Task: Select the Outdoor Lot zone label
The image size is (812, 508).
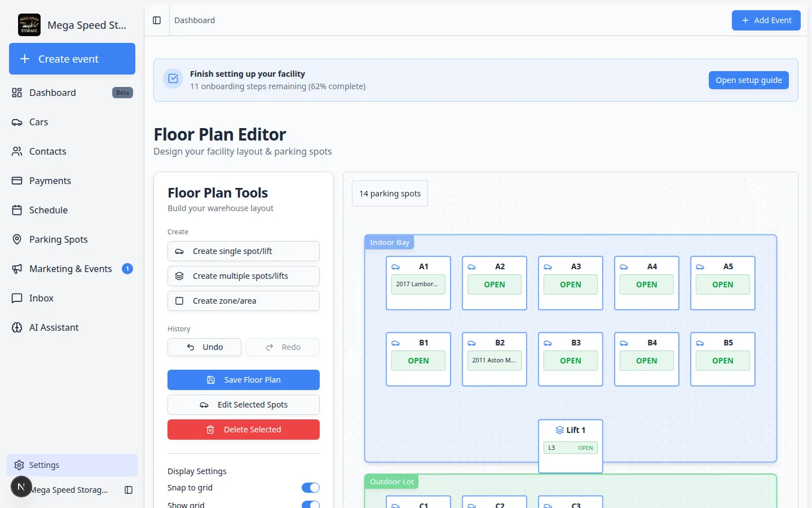Action: click(392, 481)
